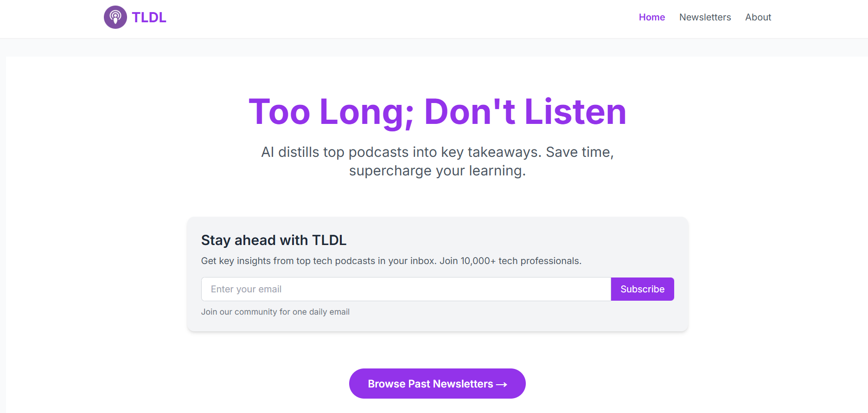Click the "tech professionals." words in card description
Image resolution: width=868 pixels, height=413 pixels.
point(540,261)
